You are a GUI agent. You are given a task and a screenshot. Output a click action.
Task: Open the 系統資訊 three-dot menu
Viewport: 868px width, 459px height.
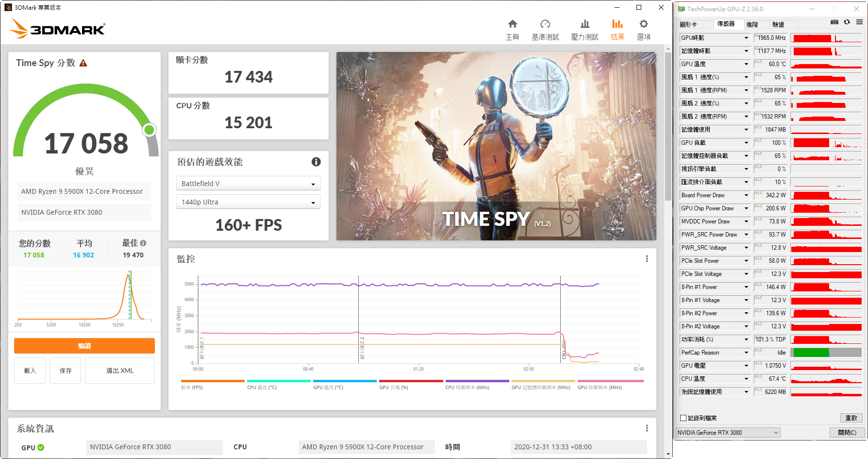pyautogui.click(x=647, y=428)
